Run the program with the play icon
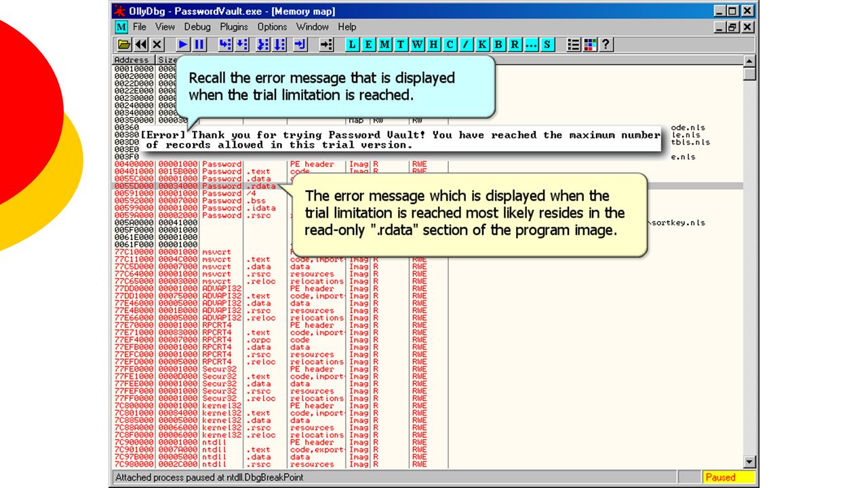Viewport: 868px width, 488px height. [x=183, y=45]
